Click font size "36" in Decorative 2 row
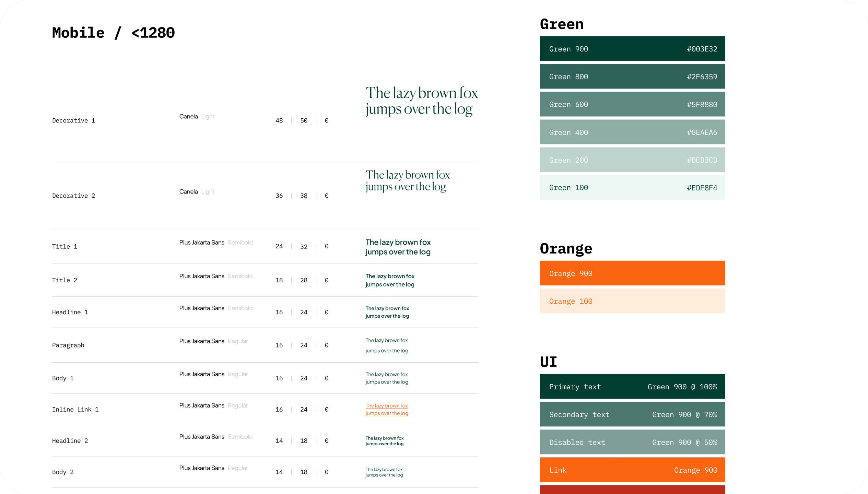868x494 pixels. pyautogui.click(x=279, y=196)
